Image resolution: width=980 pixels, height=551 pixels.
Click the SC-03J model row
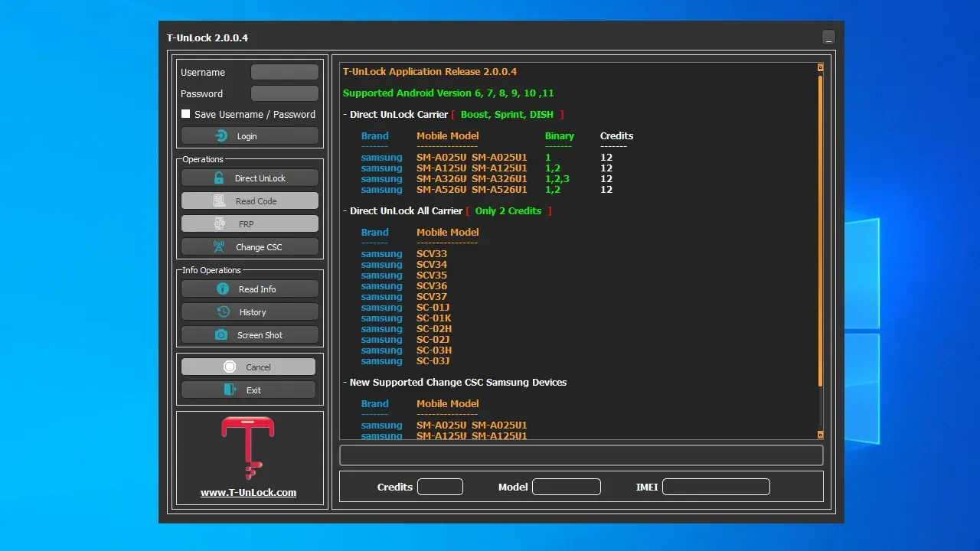click(433, 360)
